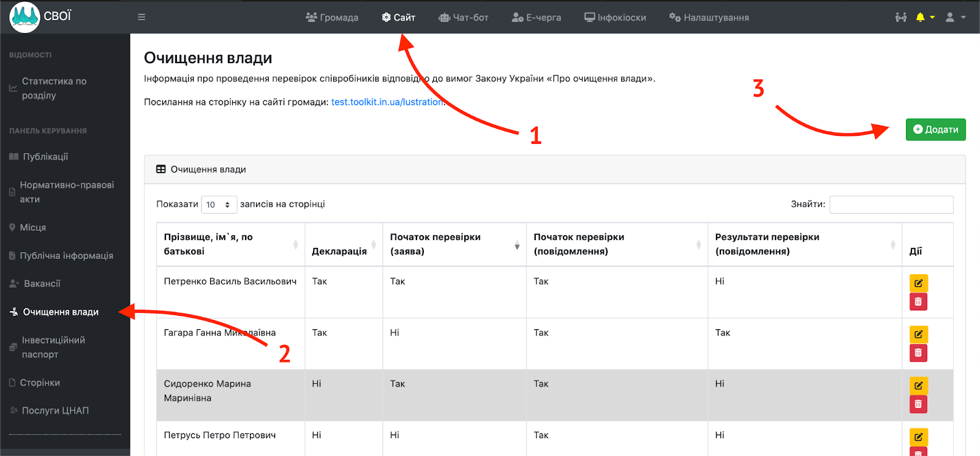Click the Знайти search input field
Image resolution: width=980 pixels, height=456 pixels.
click(891, 204)
